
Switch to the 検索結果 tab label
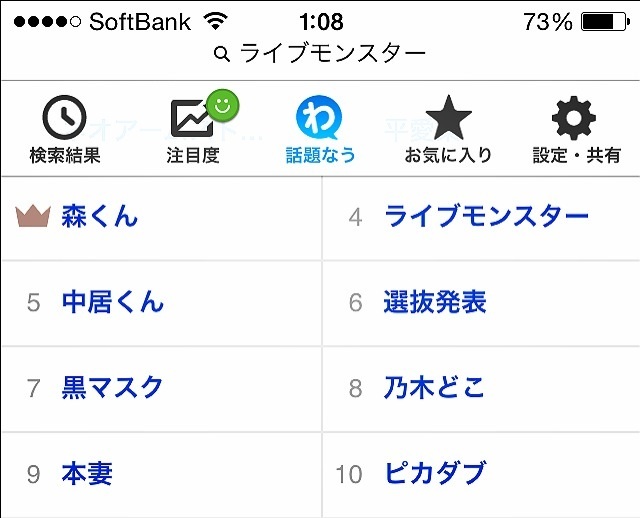point(64,155)
